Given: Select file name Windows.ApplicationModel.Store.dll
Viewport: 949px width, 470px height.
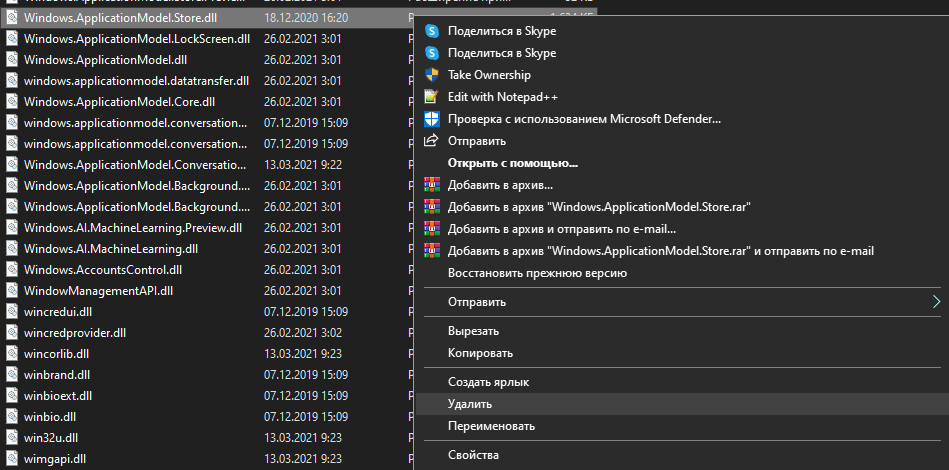Looking at the screenshot, I should click(120, 18).
